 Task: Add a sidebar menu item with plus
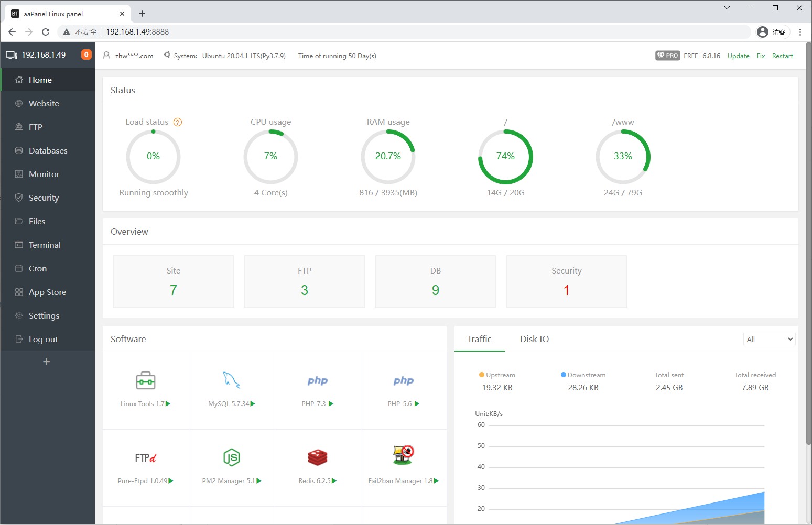(47, 362)
